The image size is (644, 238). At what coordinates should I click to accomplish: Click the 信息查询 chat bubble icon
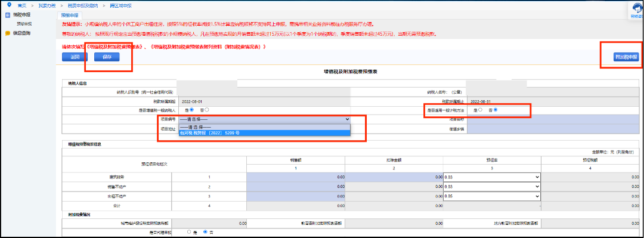click(x=7, y=33)
